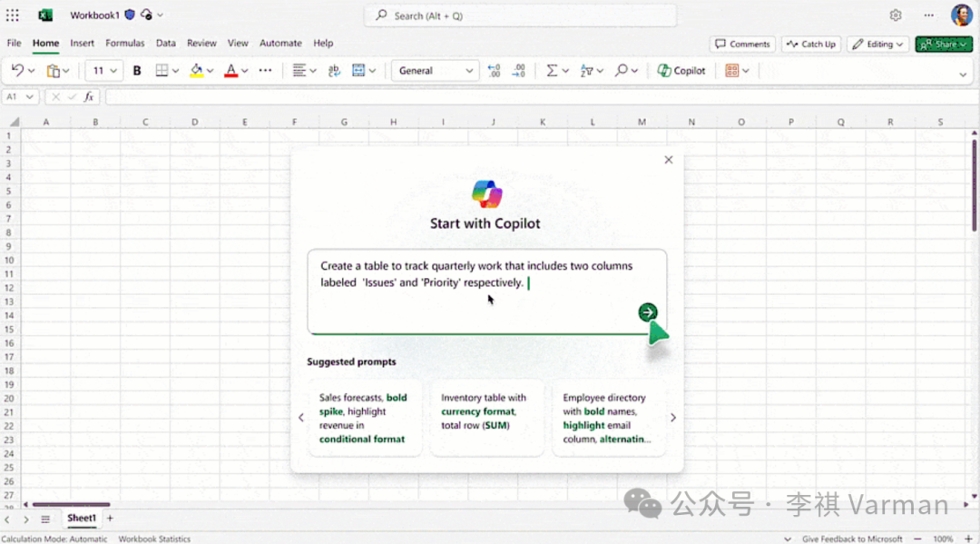Image resolution: width=980 pixels, height=544 pixels.
Task: Click the Paste clipboard icon
Action: click(54, 71)
